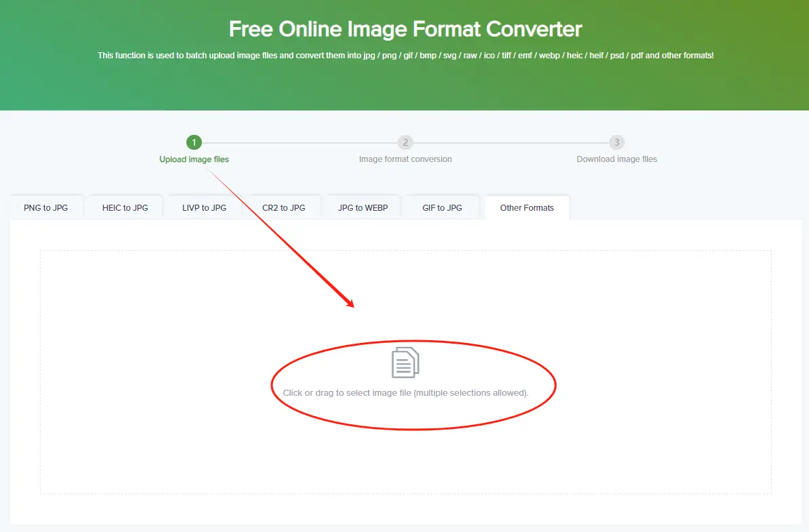The image size is (809, 532).
Task: Select the LIVP to JPG tab
Action: coord(205,207)
